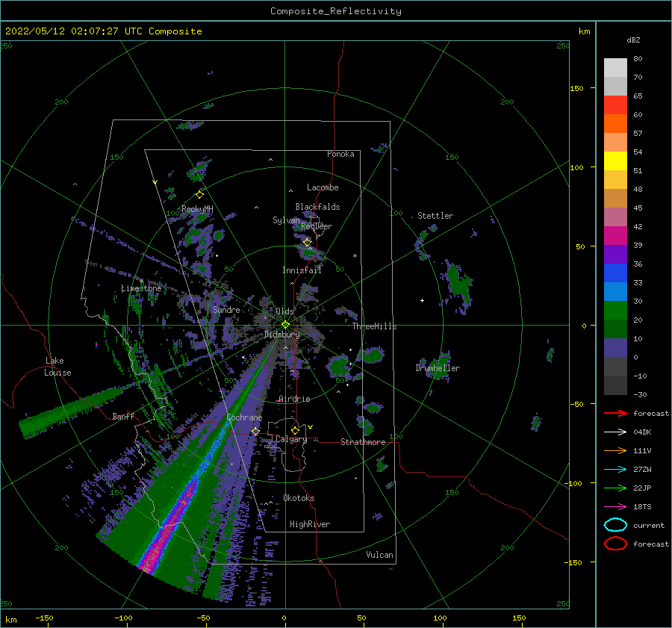Click the Limestone label
This screenshot has width=672, height=628.
[x=141, y=288]
